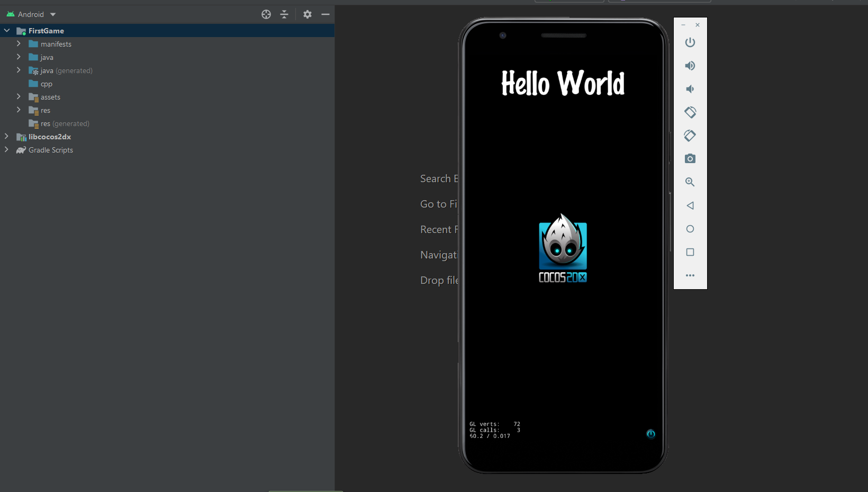Rotate emulator left

tap(690, 112)
